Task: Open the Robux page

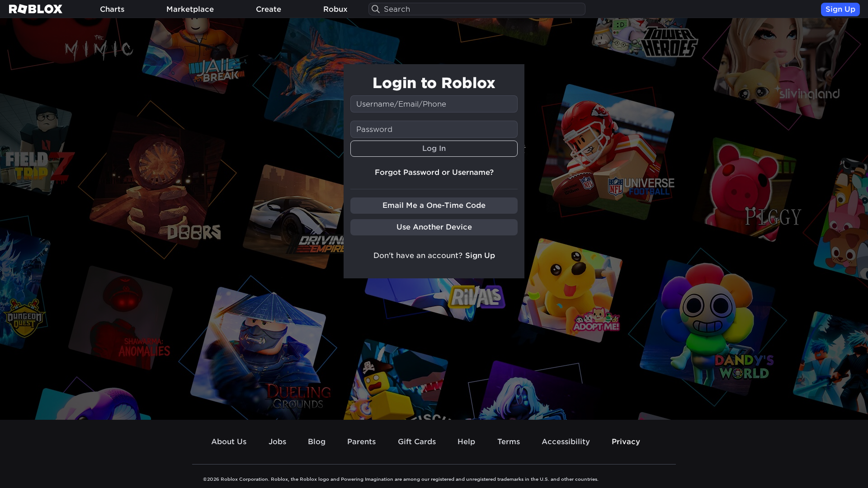Action: [335, 9]
